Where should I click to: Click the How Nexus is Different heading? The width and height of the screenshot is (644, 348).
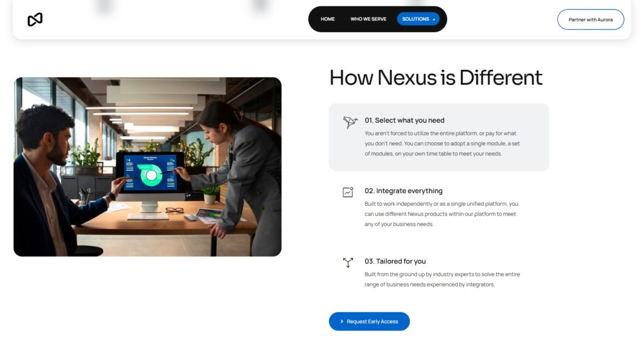[x=436, y=77]
